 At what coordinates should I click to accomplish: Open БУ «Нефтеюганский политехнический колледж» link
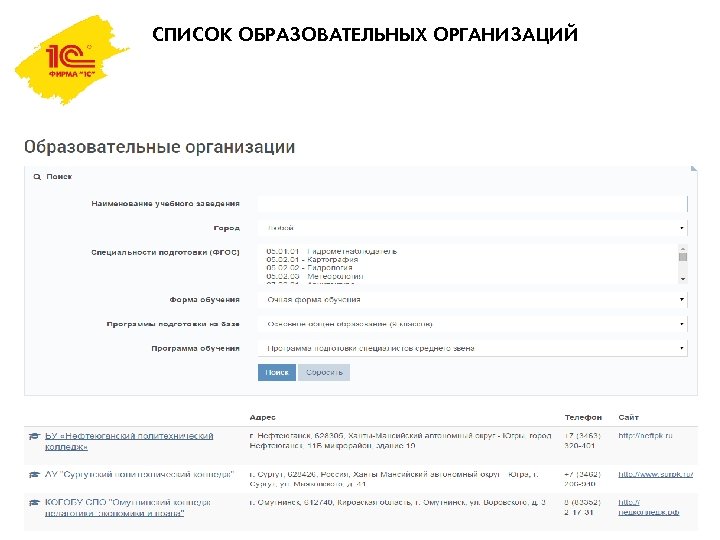129,441
